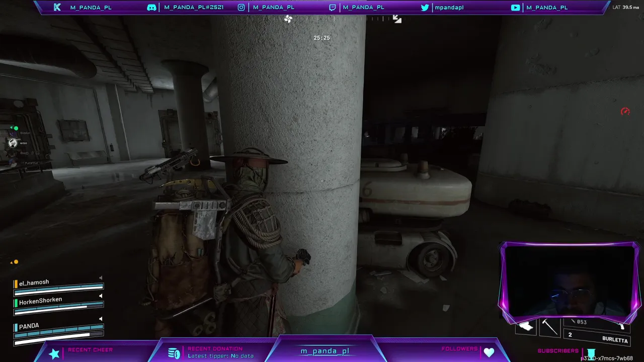Image resolution: width=644 pixels, height=362 pixels.
Task: Click the speaker icon next to HorkenShorken
Action: [x=101, y=296]
